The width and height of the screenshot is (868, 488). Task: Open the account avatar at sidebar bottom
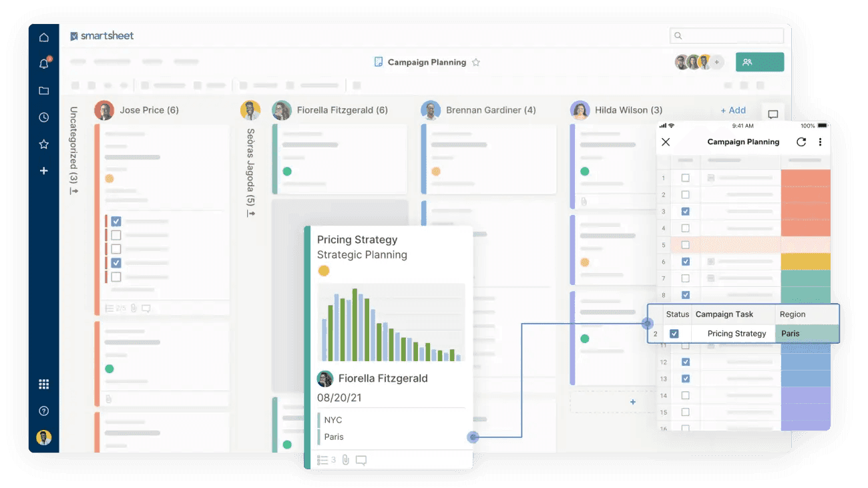tap(44, 438)
